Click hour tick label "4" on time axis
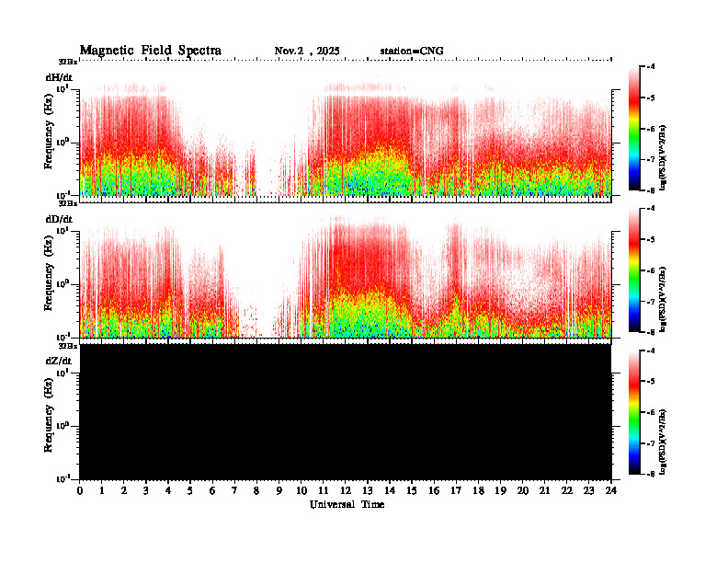Image resolution: width=728 pixels, height=563 pixels. [168, 491]
